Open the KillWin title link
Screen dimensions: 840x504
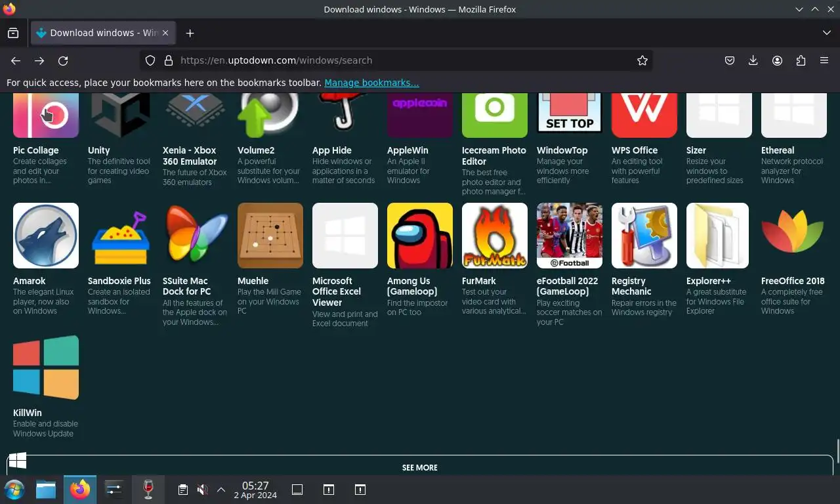click(x=28, y=413)
